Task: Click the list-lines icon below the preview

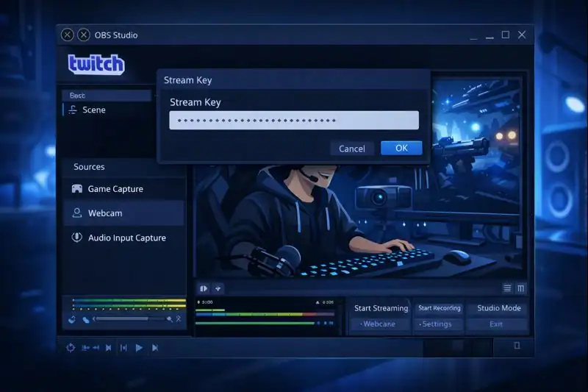Action: pyautogui.click(x=507, y=288)
